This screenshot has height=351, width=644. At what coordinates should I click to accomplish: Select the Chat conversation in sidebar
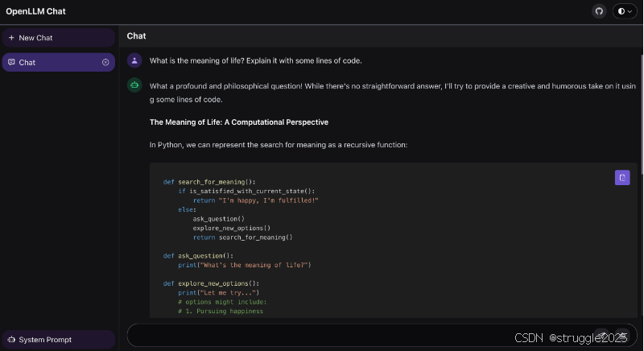pyautogui.click(x=58, y=63)
